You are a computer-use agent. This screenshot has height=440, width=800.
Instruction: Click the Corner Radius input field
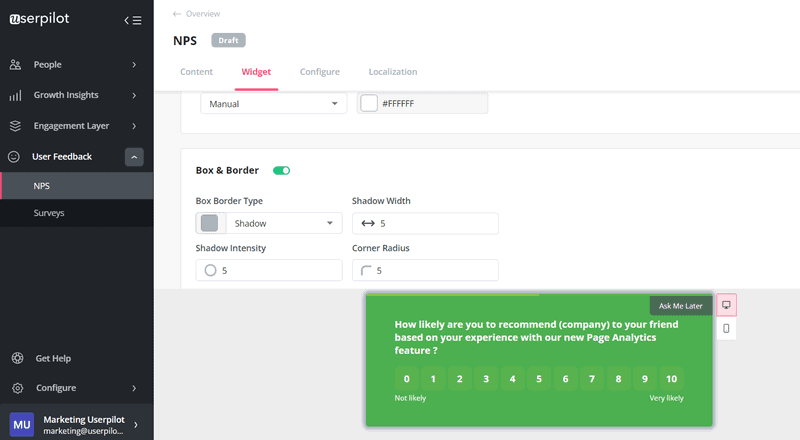point(425,270)
